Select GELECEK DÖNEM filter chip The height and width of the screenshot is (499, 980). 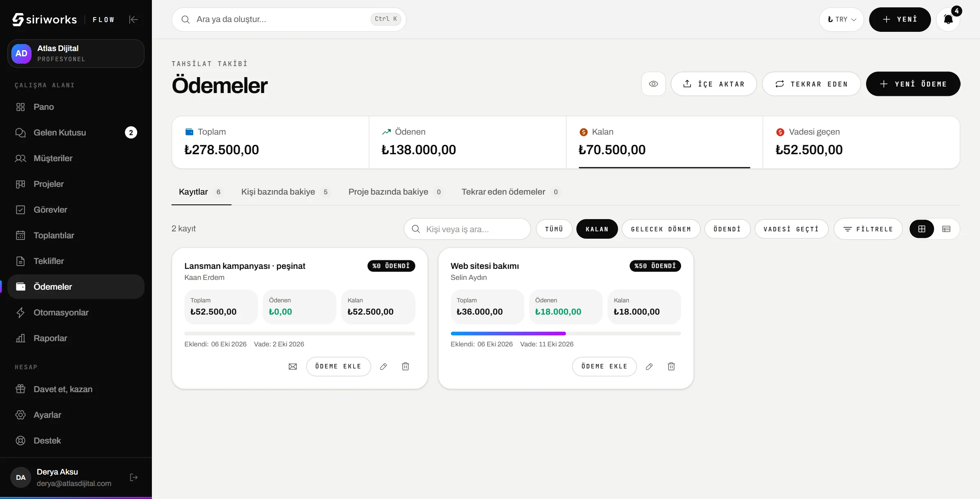point(661,229)
